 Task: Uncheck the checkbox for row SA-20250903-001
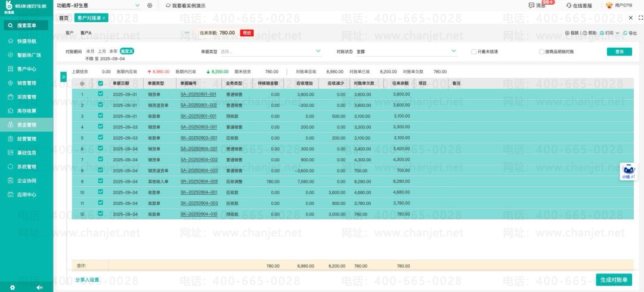point(101,126)
